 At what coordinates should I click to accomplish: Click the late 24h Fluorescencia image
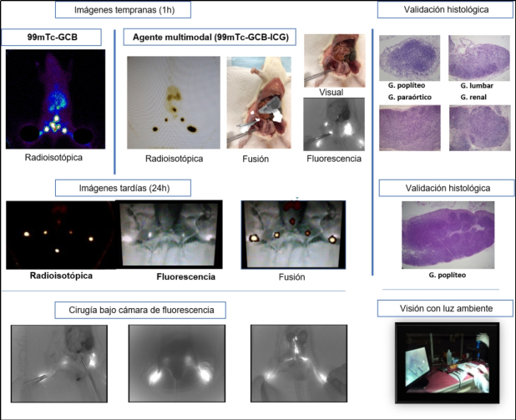coord(171,235)
